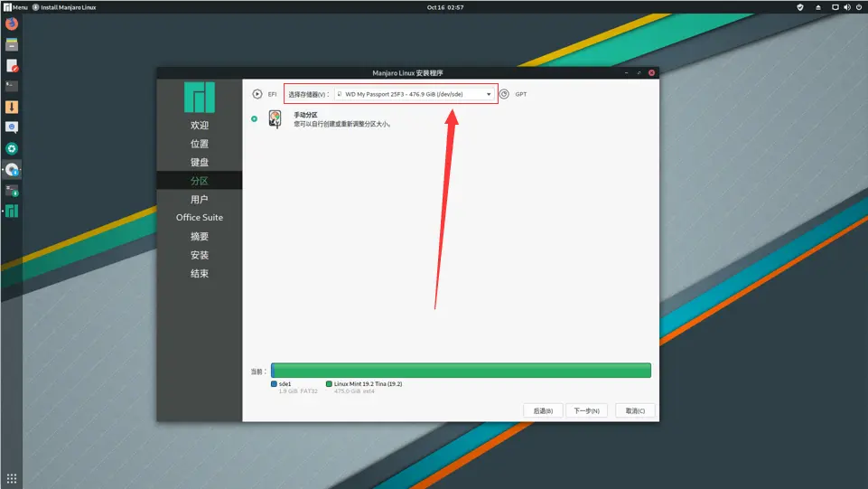Click the GPT partition table icon

tap(504, 94)
